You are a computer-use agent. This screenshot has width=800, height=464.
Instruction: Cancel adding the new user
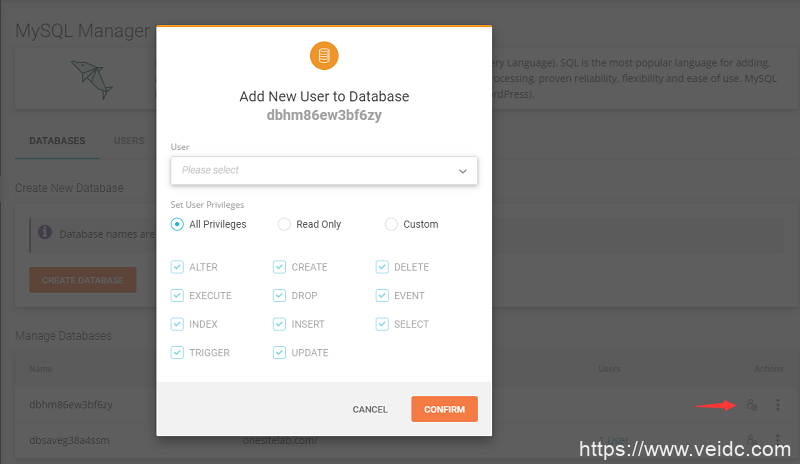pyautogui.click(x=370, y=410)
